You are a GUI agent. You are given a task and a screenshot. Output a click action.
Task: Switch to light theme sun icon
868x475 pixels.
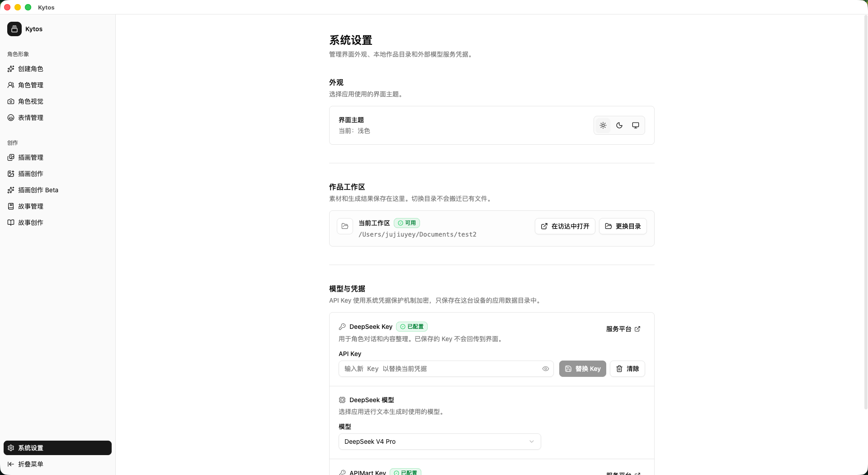tap(603, 125)
